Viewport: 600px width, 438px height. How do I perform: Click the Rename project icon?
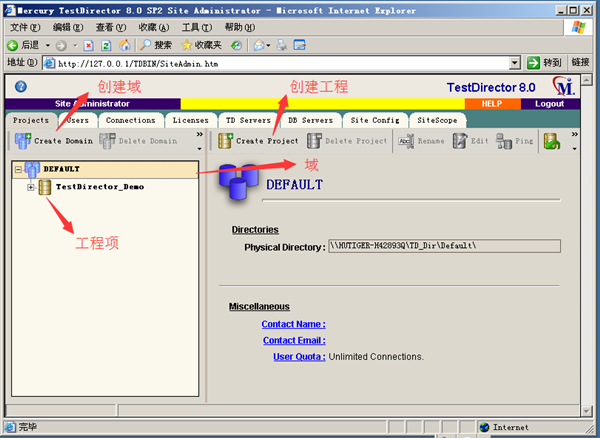click(406, 141)
